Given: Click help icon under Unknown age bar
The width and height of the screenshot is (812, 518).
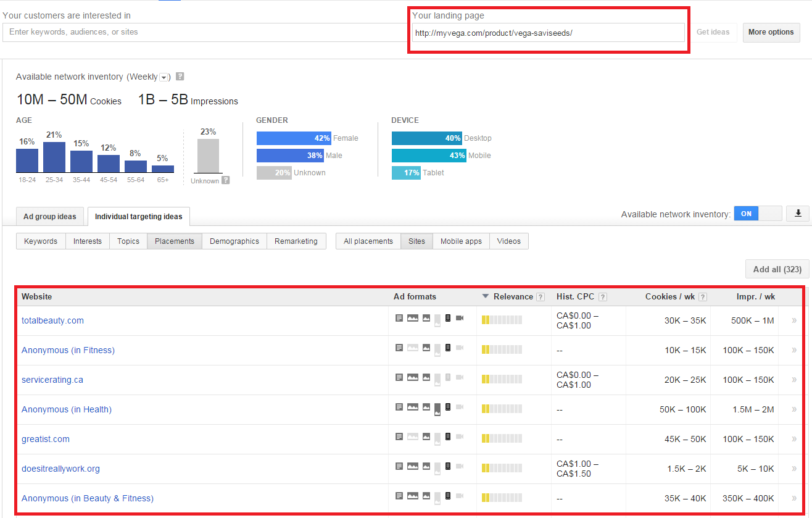Looking at the screenshot, I should click(x=225, y=180).
